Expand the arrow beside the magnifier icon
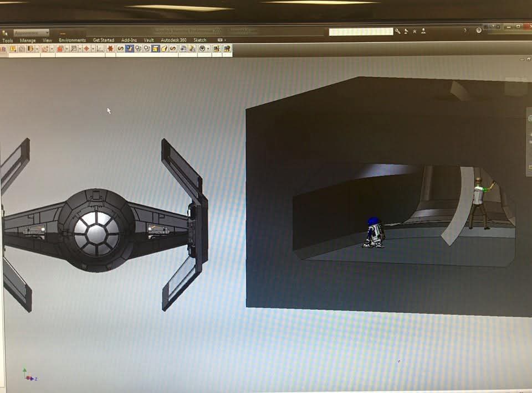 click(x=80, y=49)
